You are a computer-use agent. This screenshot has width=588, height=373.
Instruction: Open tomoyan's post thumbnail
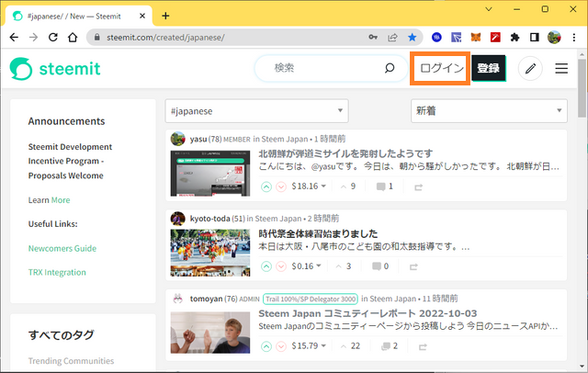[x=210, y=333]
